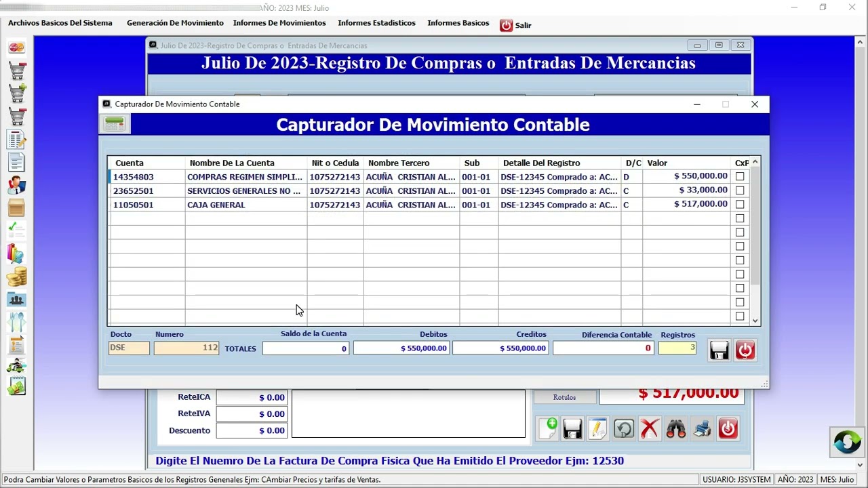The width and height of the screenshot is (868, 488).
Task: Click binoculars search icon in Registro De Compras
Action: pyautogui.click(x=676, y=428)
